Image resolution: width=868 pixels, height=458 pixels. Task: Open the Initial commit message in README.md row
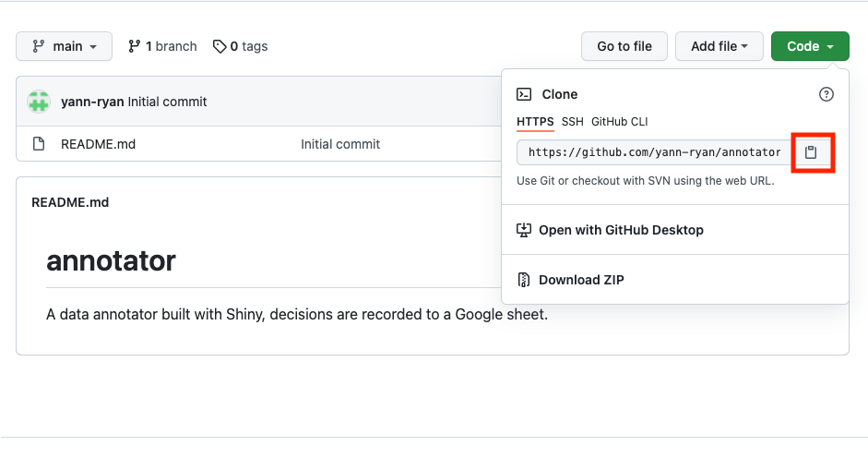(340, 144)
